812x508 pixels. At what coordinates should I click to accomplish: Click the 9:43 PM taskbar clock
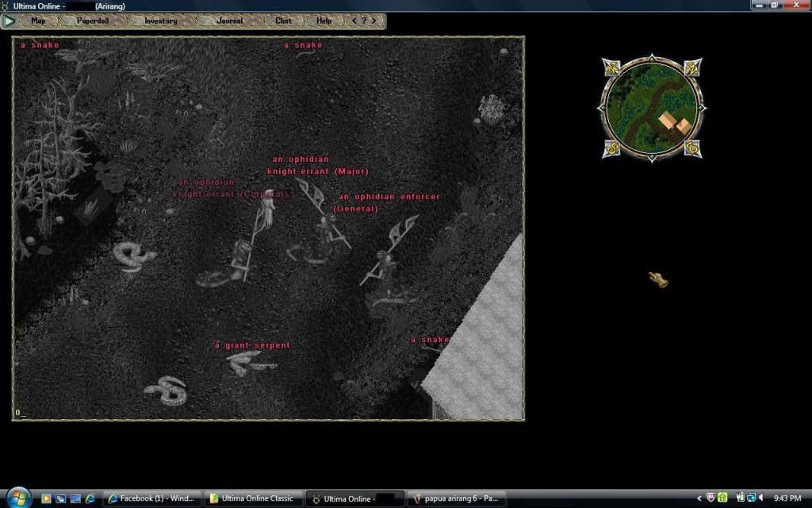point(787,498)
